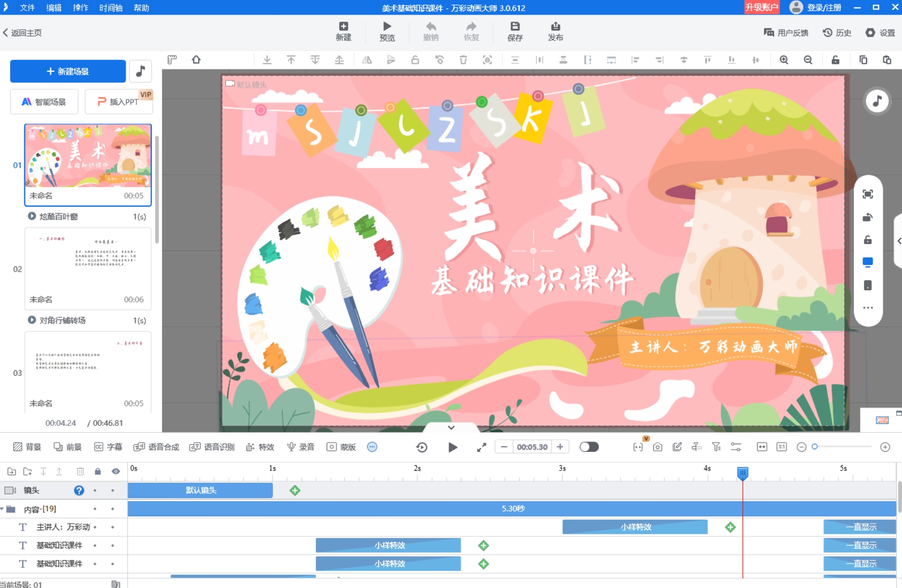The height and width of the screenshot is (588, 902).
Task: Open the 预览 preview button
Action: pyautogui.click(x=387, y=31)
